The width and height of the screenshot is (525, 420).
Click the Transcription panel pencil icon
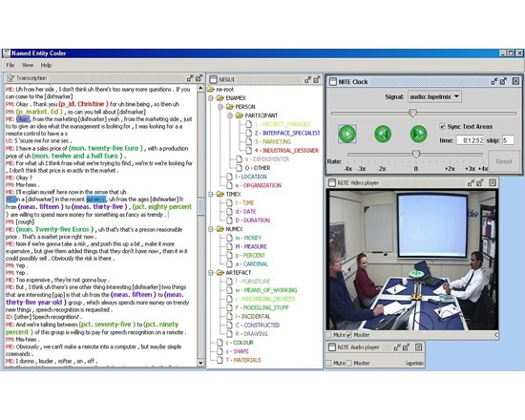10,78
